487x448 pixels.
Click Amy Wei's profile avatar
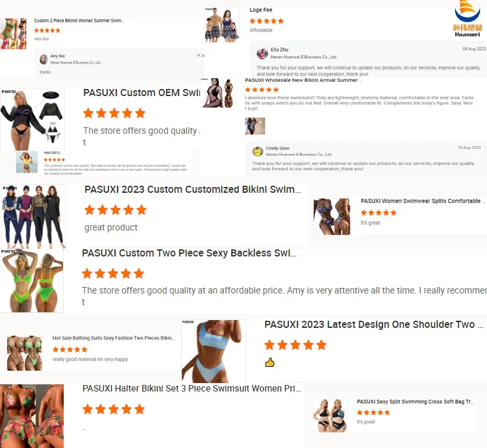(x=44, y=59)
